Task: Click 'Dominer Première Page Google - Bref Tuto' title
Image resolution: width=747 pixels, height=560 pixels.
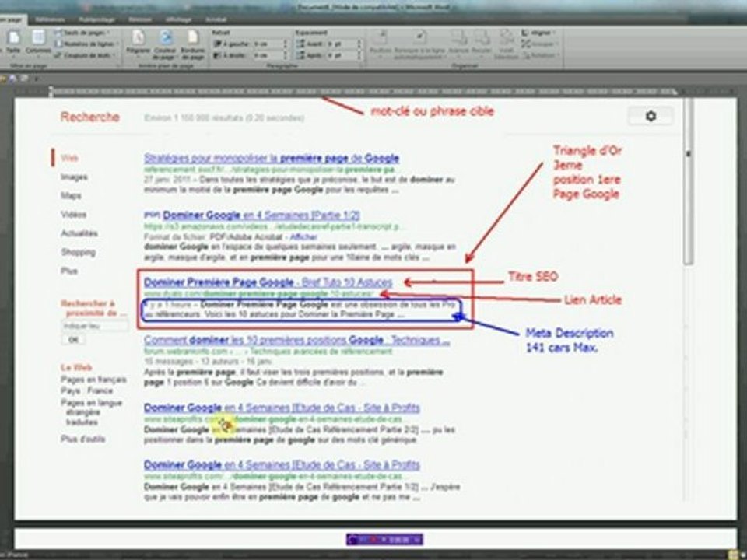Action: pos(268,282)
